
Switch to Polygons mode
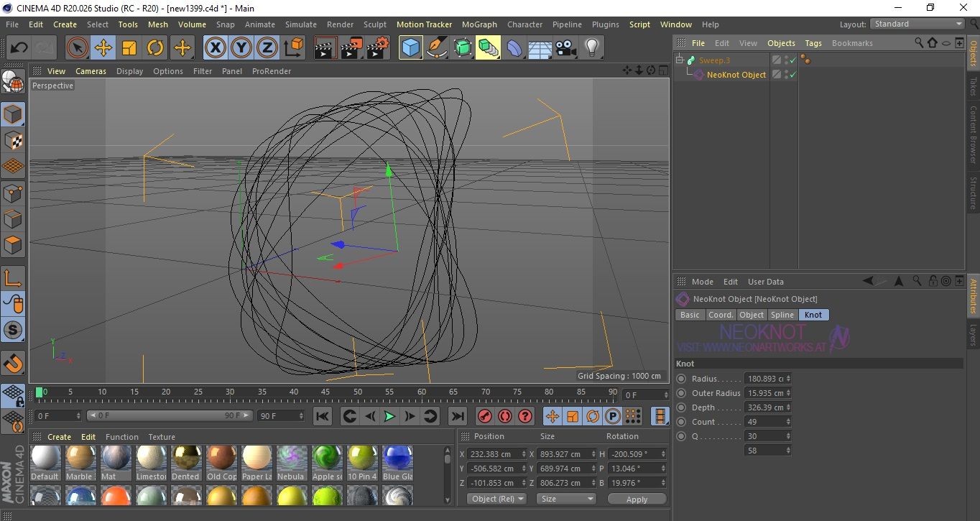pos(13,244)
